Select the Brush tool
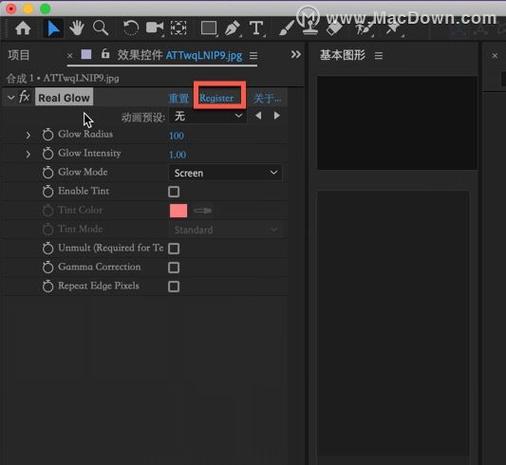The image size is (506, 465). pyautogui.click(x=286, y=28)
